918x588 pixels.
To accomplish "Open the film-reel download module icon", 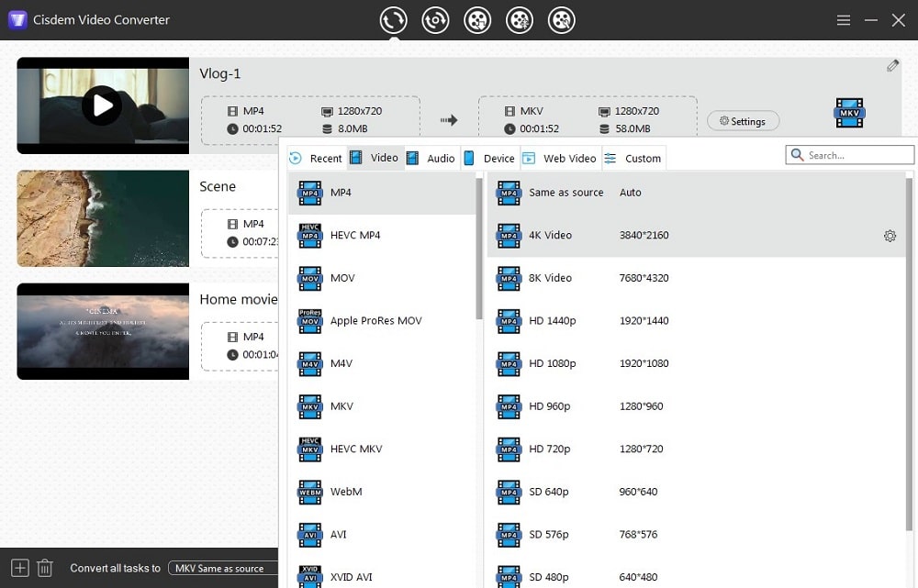I will pos(477,20).
